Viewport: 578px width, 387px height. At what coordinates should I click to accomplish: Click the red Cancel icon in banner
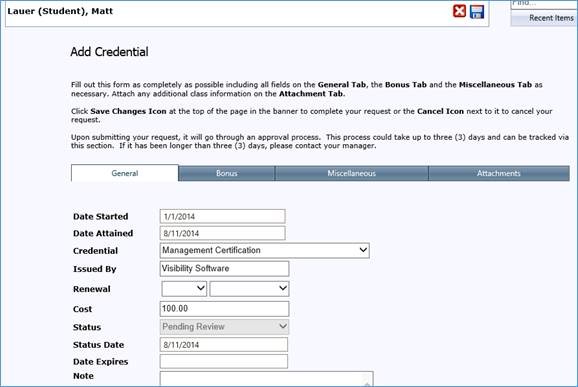pos(459,11)
